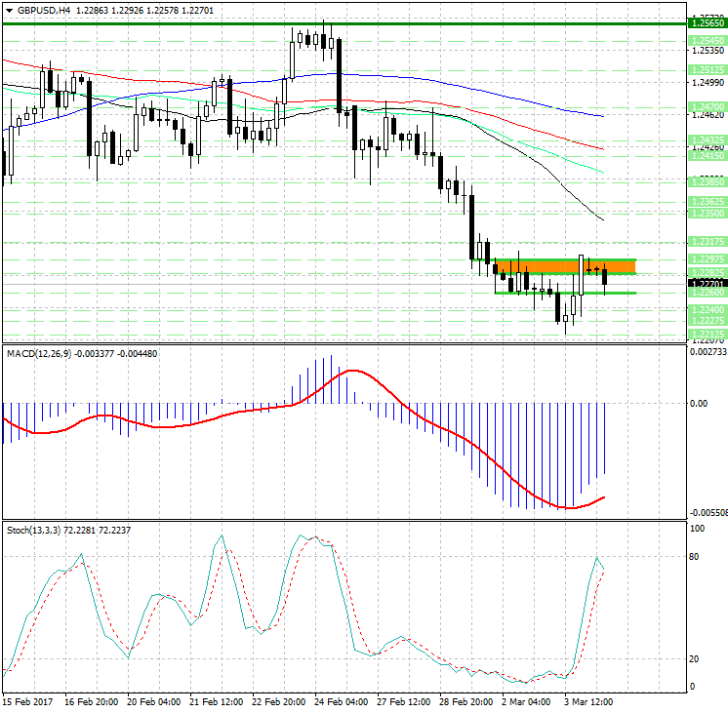Click the 1.23175 price level label
728x713 pixels.
[708, 242]
